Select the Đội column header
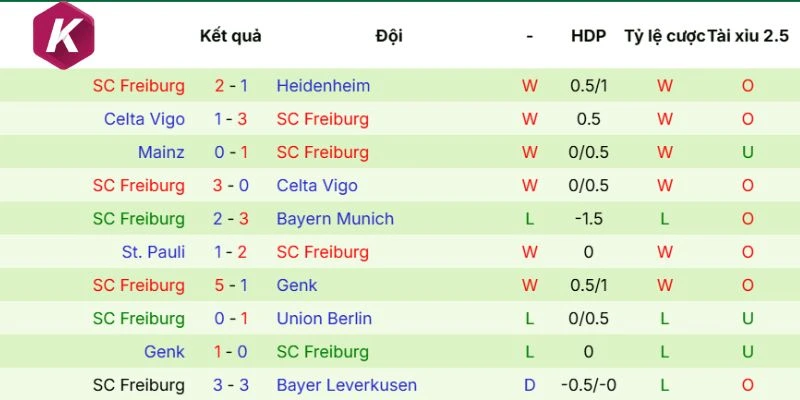 (x=389, y=36)
